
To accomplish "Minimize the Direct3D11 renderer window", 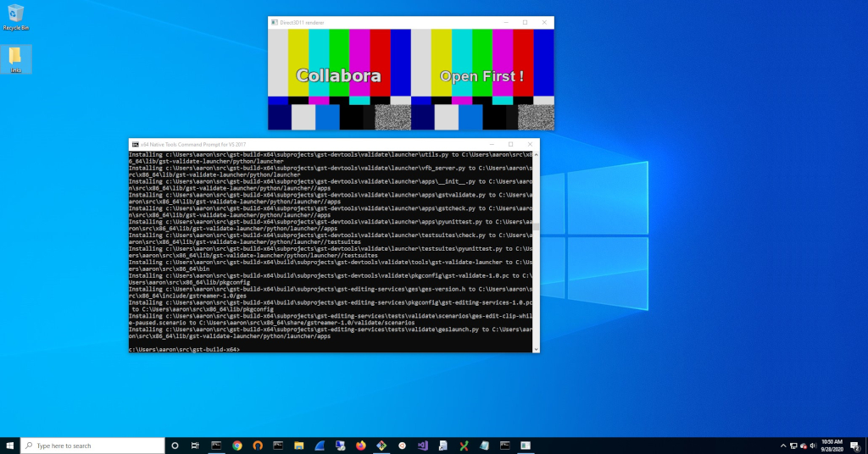I will point(505,22).
